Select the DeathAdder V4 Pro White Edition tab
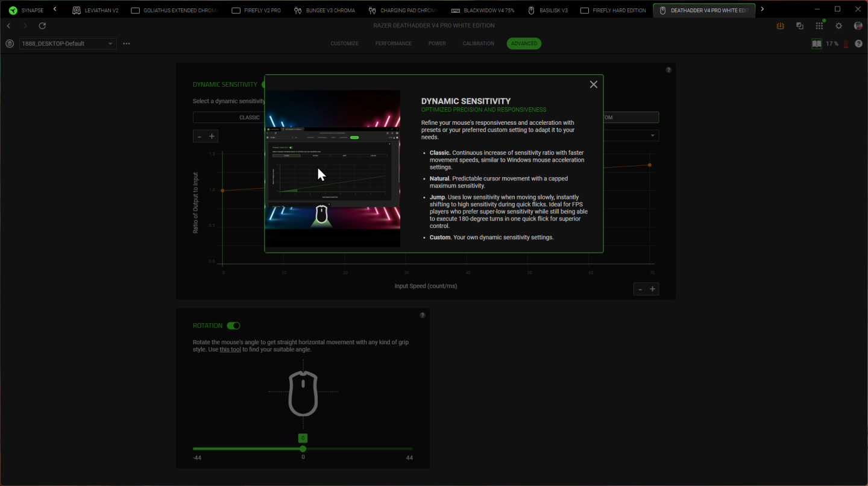868x486 pixels. pos(704,10)
